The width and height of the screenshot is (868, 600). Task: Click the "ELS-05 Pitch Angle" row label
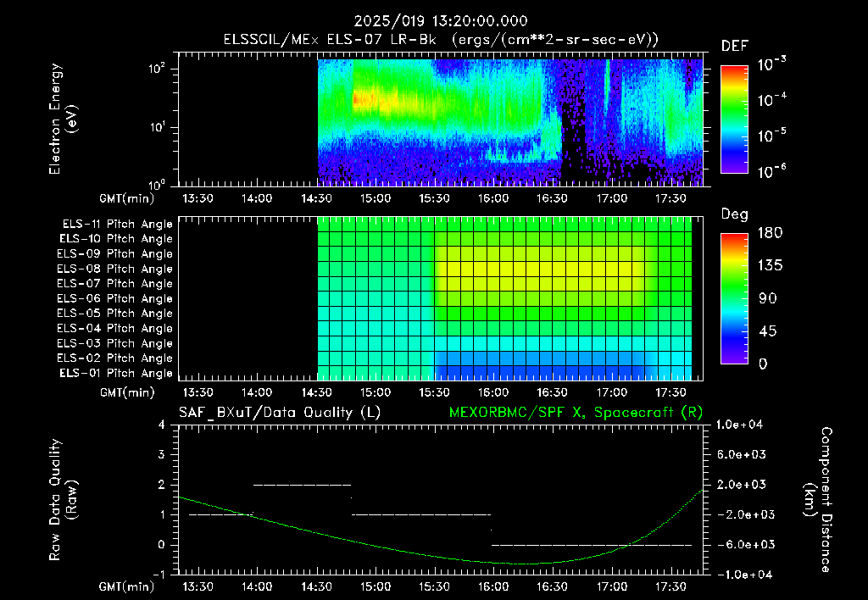tap(114, 314)
